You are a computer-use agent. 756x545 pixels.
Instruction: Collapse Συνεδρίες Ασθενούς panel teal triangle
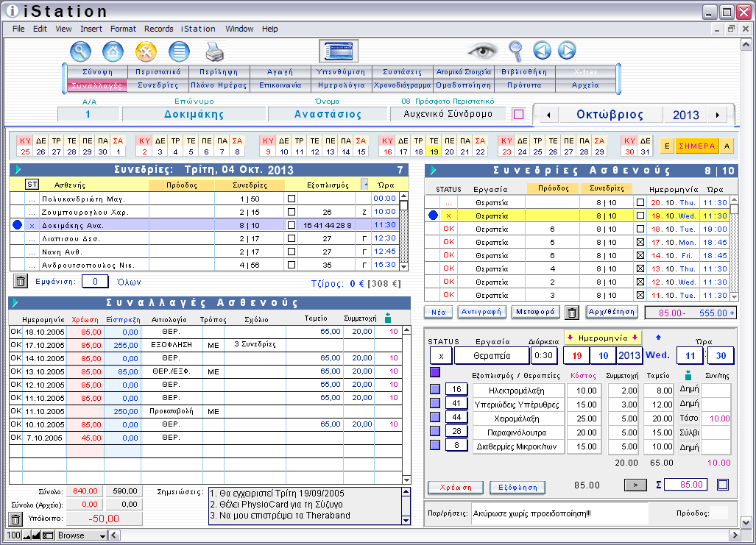[x=433, y=170]
